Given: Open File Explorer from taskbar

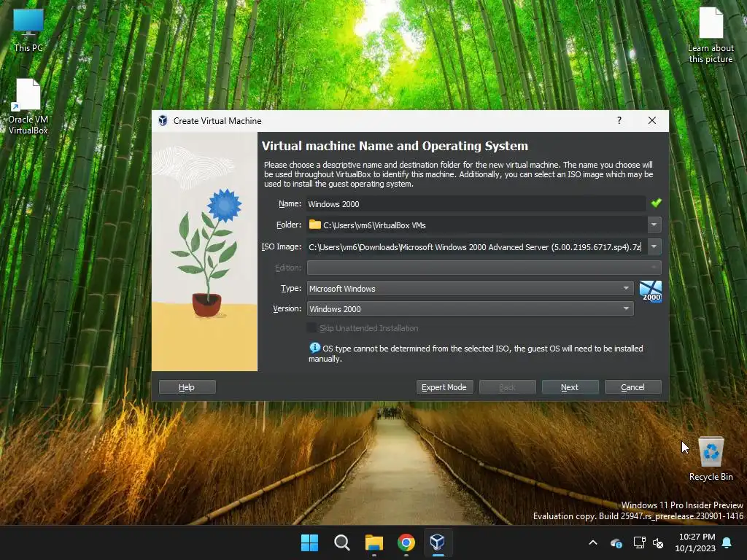Looking at the screenshot, I should pos(374,542).
